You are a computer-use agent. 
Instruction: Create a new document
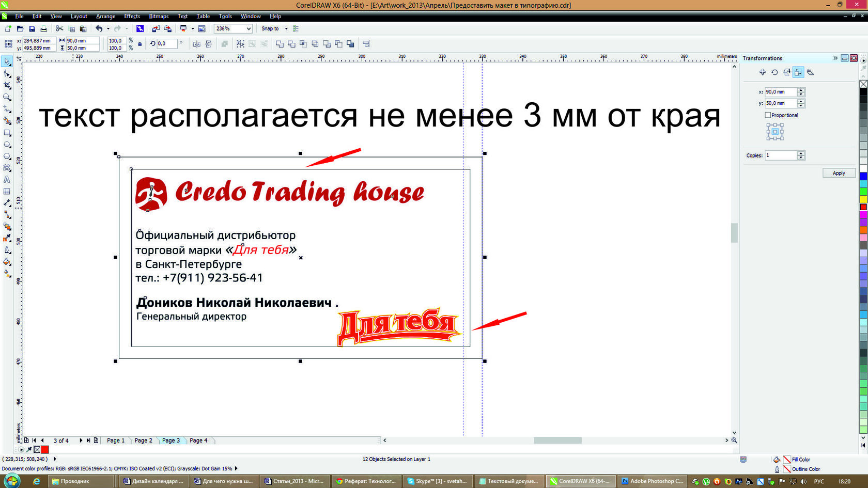coord(8,29)
